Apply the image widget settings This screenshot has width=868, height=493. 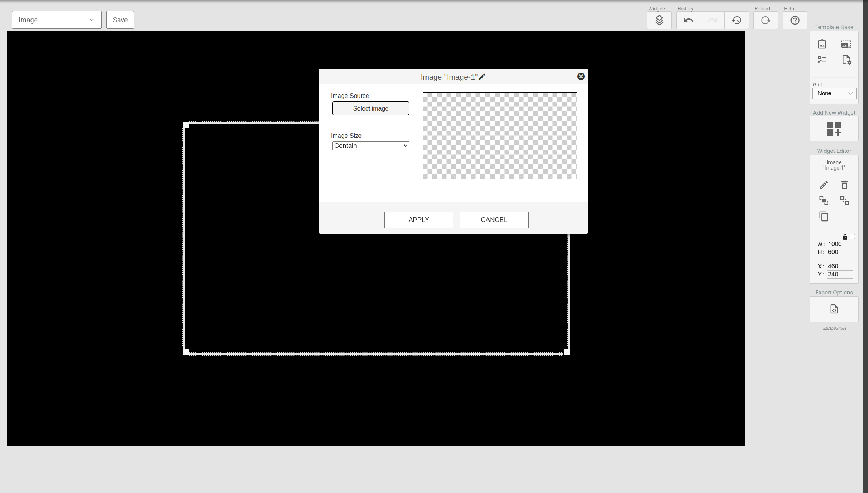point(418,220)
